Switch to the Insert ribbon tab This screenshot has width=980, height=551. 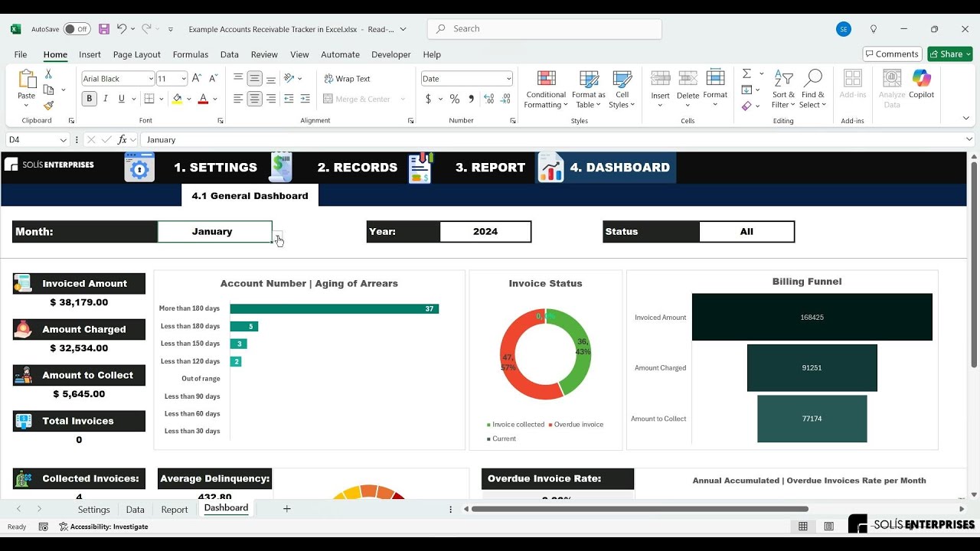tap(90, 54)
